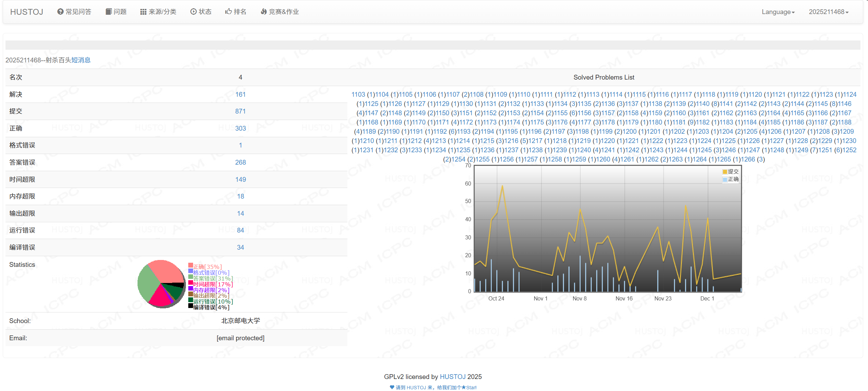
Task: Click the book icon beside 问题
Action: pos(108,12)
